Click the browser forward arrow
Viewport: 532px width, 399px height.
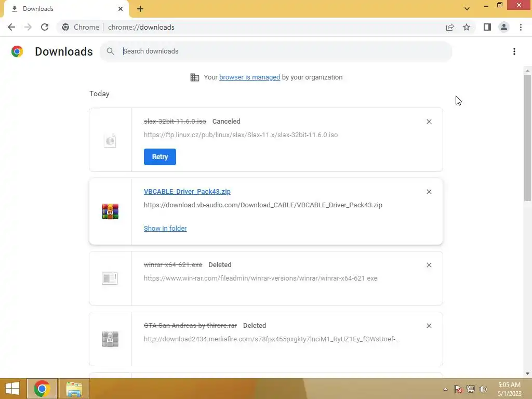coord(28,27)
